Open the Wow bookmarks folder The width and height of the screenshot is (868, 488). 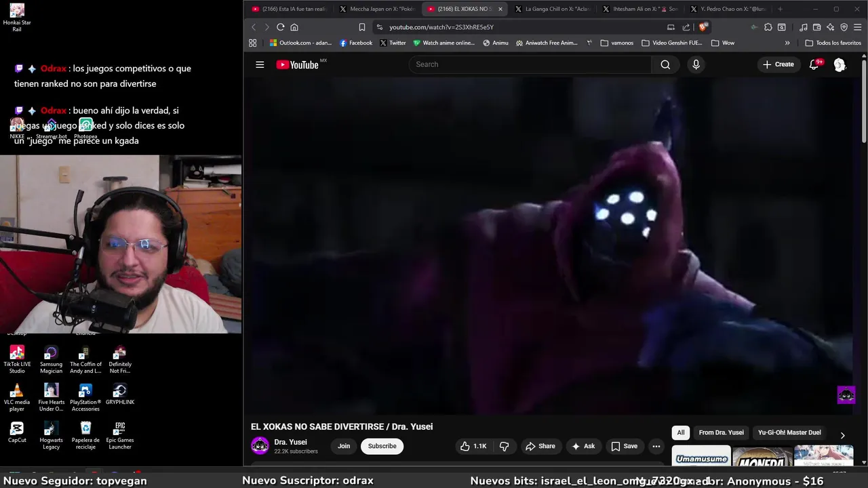(723, 43)
